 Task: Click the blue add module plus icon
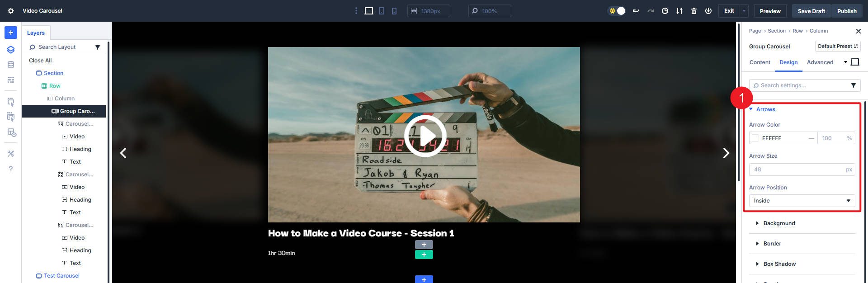pos(11,33)
